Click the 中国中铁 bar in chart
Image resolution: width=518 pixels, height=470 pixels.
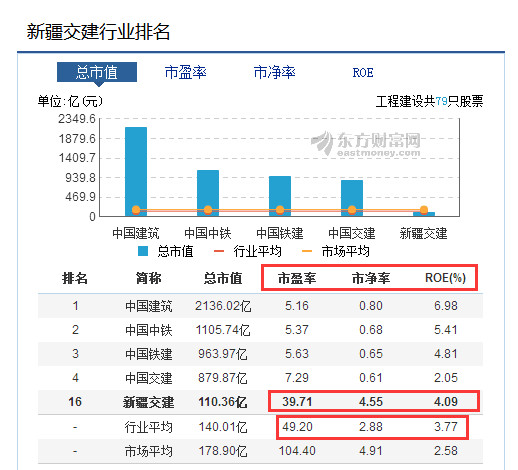(208, 193)
